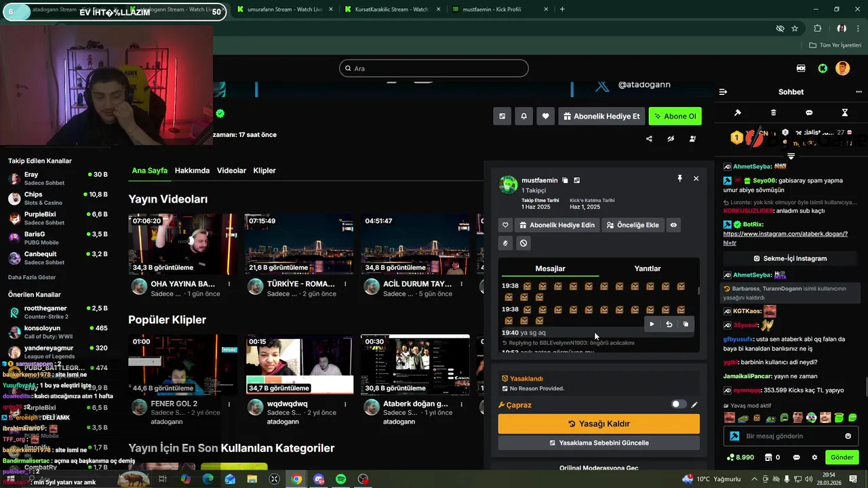The image size is (868, 488).
Task: Click the Gönder send button
Action: [x=842, y=457]
